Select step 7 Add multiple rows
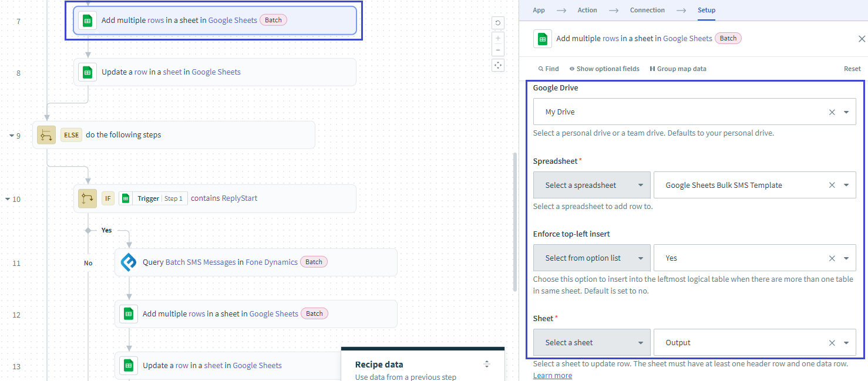 215,20
